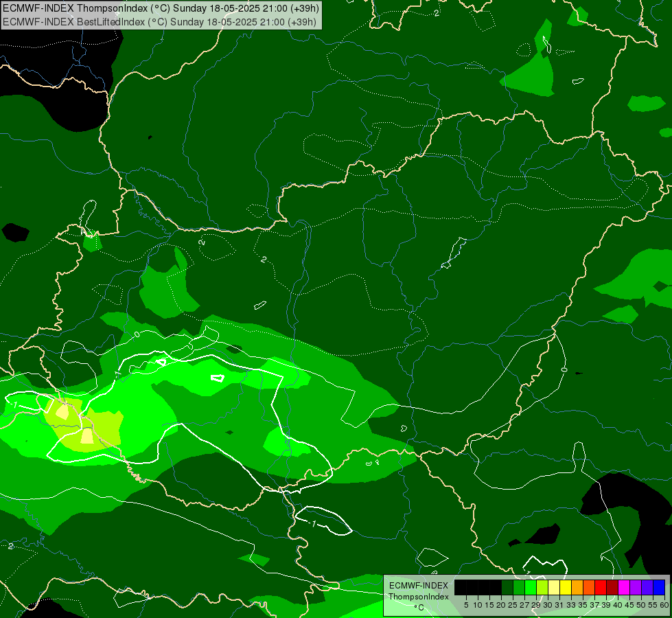Click the legend tick label 15
The width and height of the screenshot is (672, 618).
[489, 605]
